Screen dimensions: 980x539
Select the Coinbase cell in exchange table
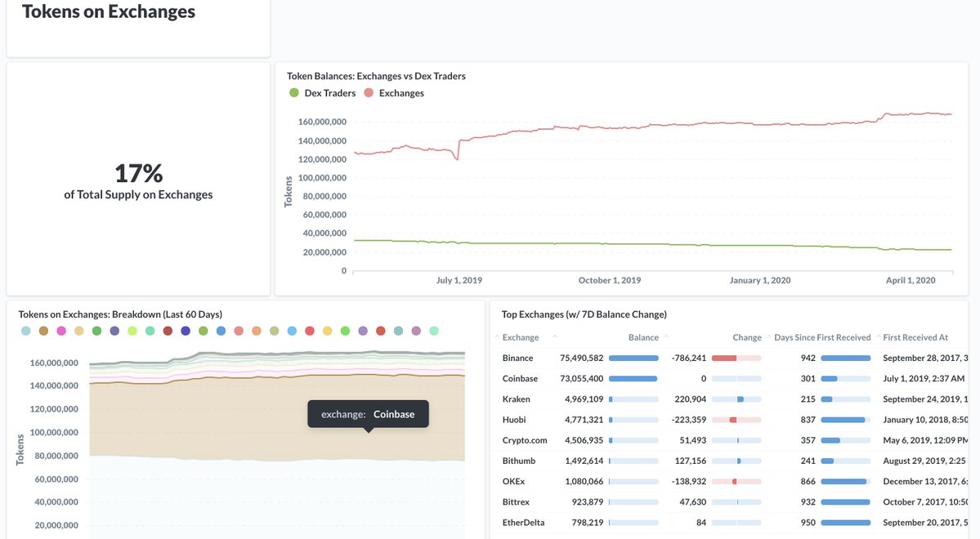520,378
